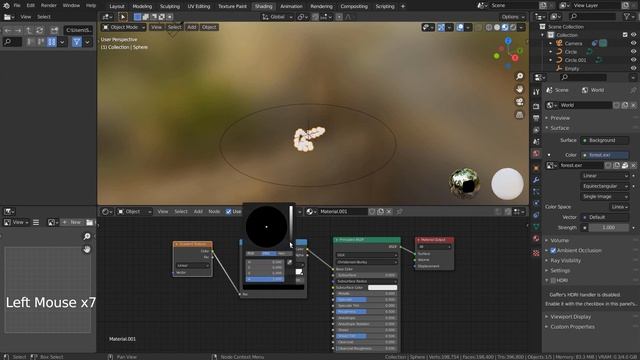The width and height of the screenshot is (640, 360).
Task: Click the black color wheel in picker
Action: point(266,227)
